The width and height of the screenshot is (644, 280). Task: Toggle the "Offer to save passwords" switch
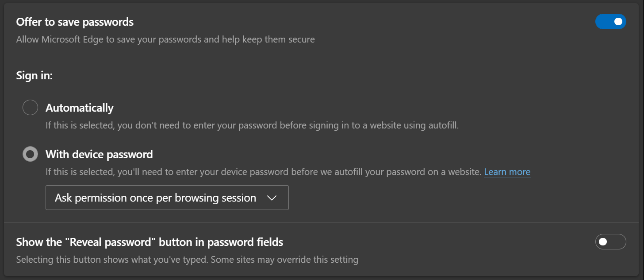point(610,21)
